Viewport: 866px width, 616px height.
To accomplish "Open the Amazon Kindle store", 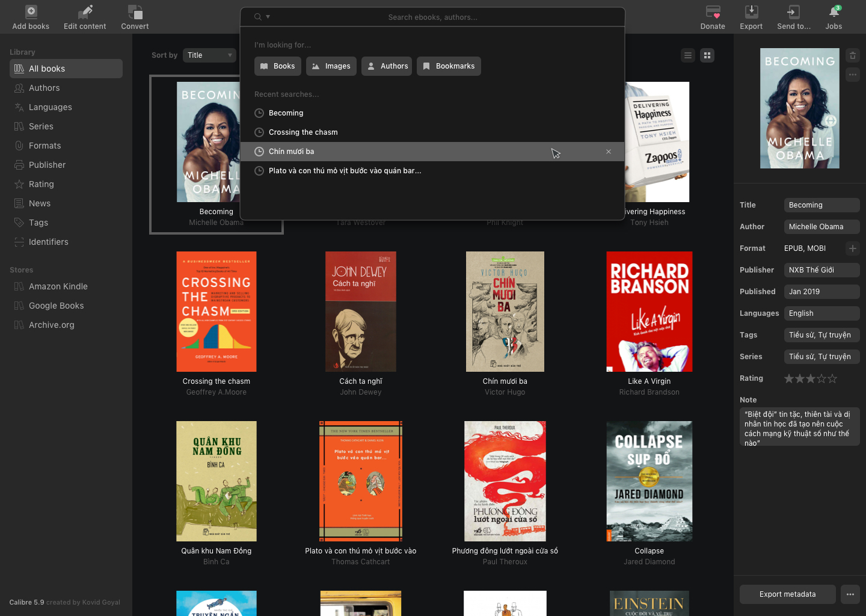I will point(66,286).
